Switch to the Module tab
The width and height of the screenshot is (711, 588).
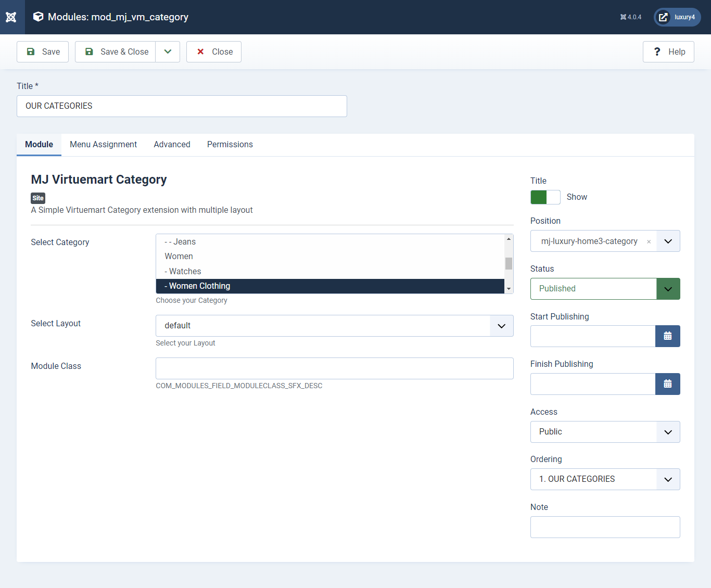click(39, 145)
